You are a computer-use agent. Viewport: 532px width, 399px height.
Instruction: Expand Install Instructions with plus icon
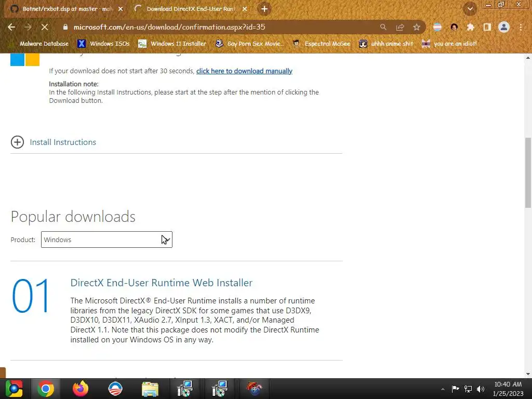[x=17, y=142]
